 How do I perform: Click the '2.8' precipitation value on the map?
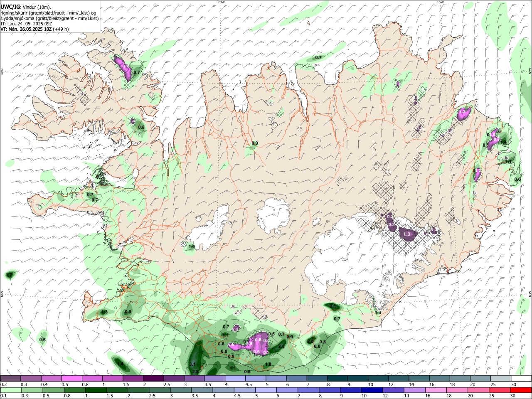point(195,371)
